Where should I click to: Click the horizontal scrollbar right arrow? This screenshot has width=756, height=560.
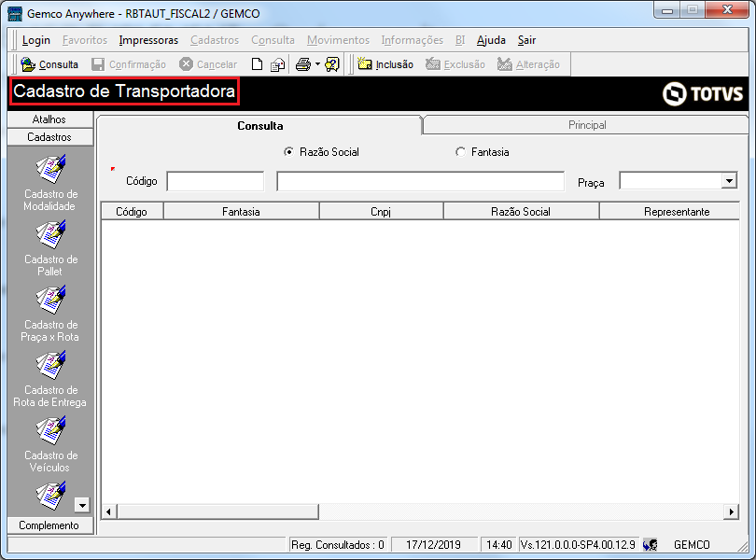tap(731, 511)
